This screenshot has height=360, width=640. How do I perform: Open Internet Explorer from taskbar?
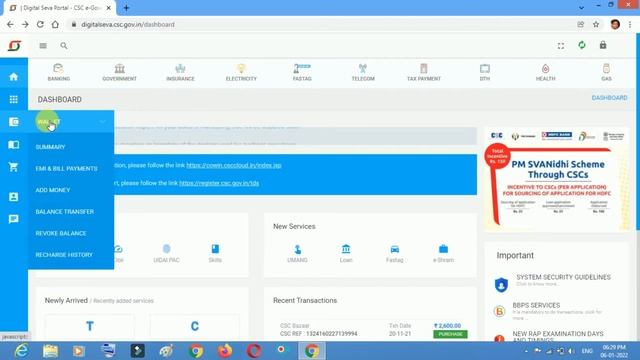(x=21, y=351)
